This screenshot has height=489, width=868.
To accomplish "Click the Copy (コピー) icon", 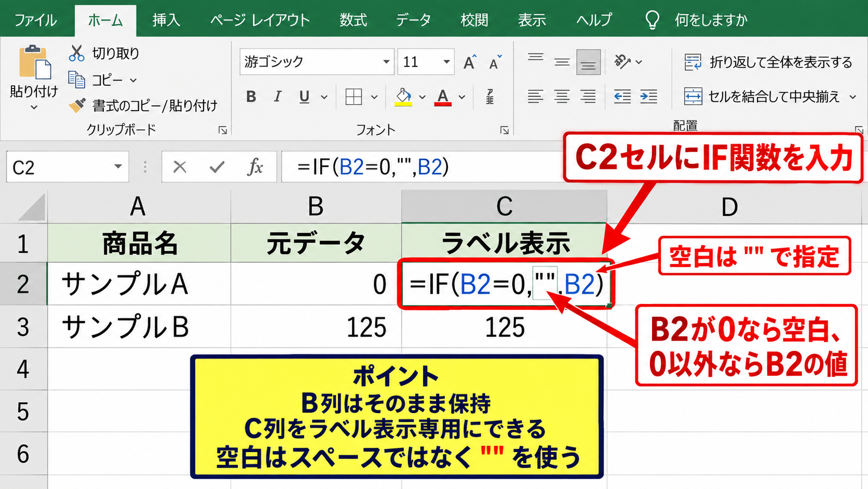I will (77, 80).
